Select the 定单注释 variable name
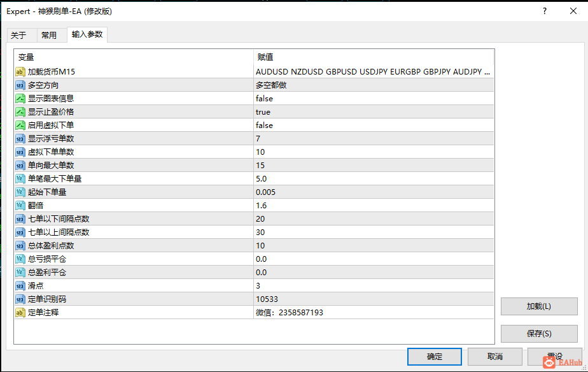 (43, 313)
